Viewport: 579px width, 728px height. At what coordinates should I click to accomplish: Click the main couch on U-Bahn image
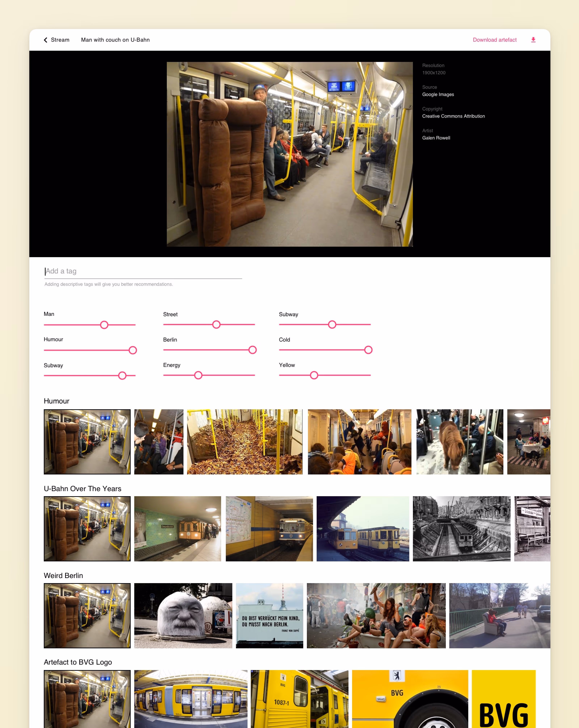tap(289, 154)
